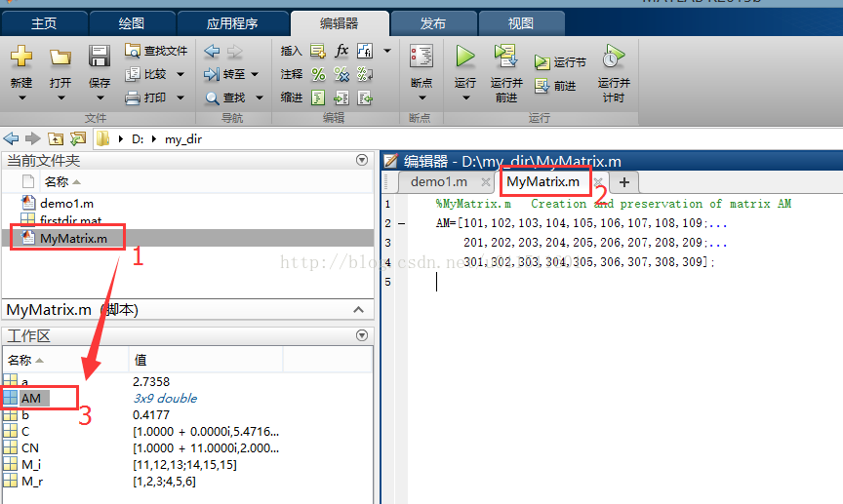Select MyMatrix.m in Current Folder
Screen dimensions: 843x504
[x=188, y=238]
